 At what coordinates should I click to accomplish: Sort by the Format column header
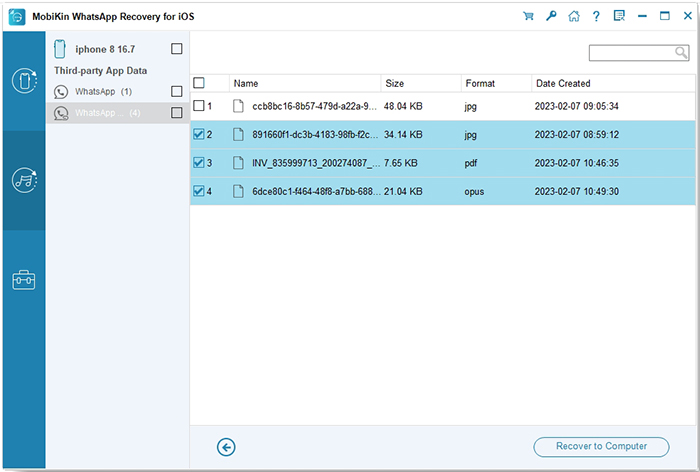tap(496, 84)
